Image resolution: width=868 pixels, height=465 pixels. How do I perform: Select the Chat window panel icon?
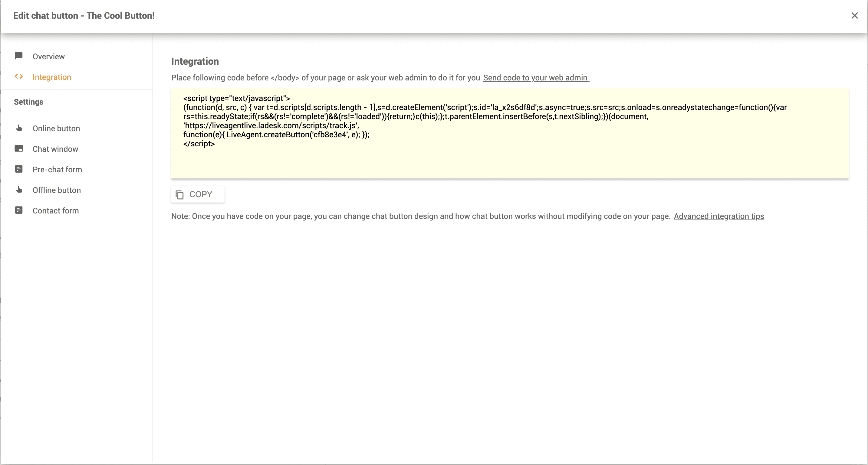tap(19, 148)
